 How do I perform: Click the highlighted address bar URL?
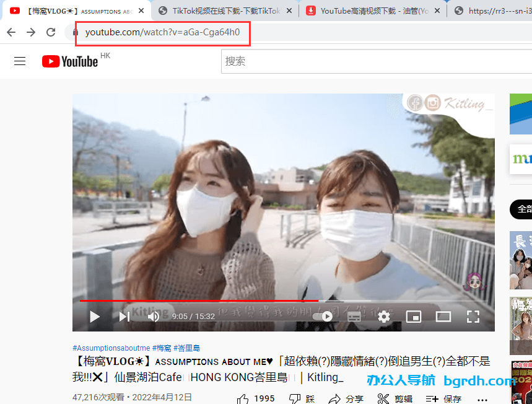[162, 30]
